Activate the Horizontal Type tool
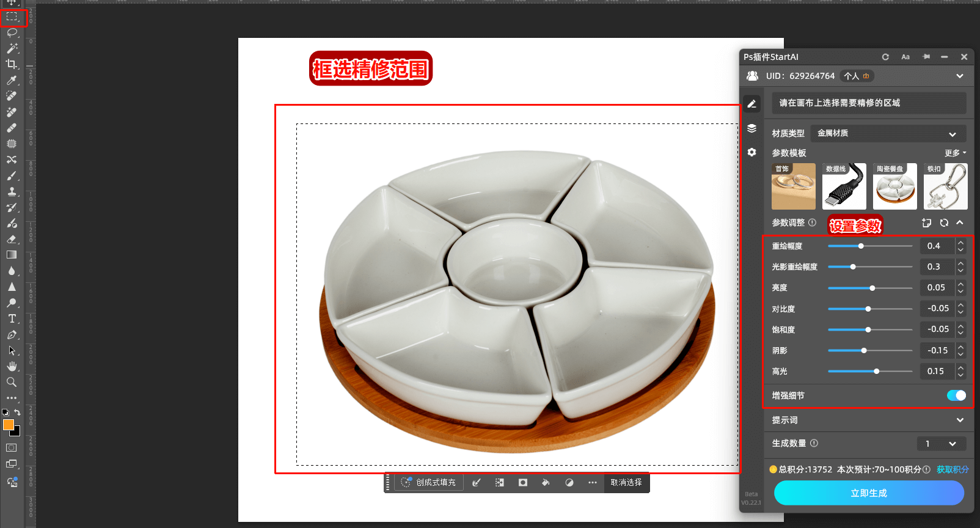980x528 pixels. [x=12, y=319]
